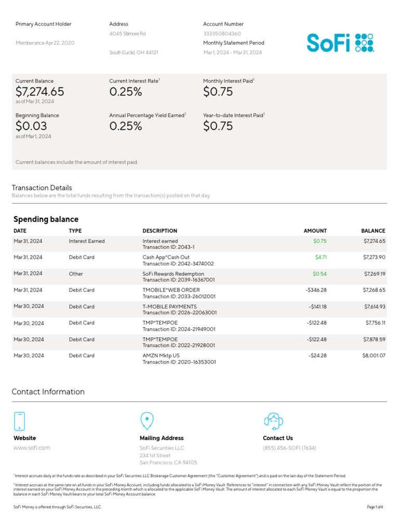This screenshot has height=532, width=399.
Task: Click the DATE column header
Action: tap(20, 231)
